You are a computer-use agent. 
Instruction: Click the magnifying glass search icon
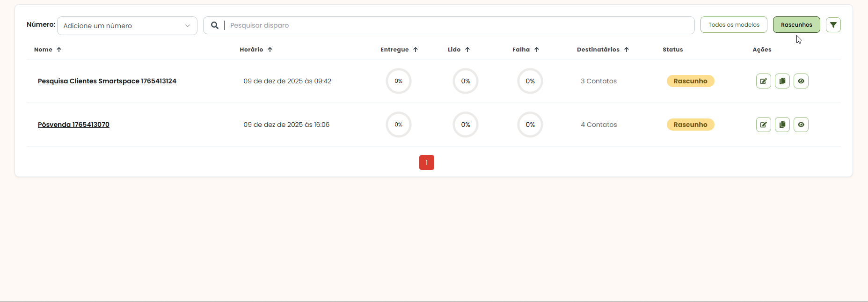214,25
